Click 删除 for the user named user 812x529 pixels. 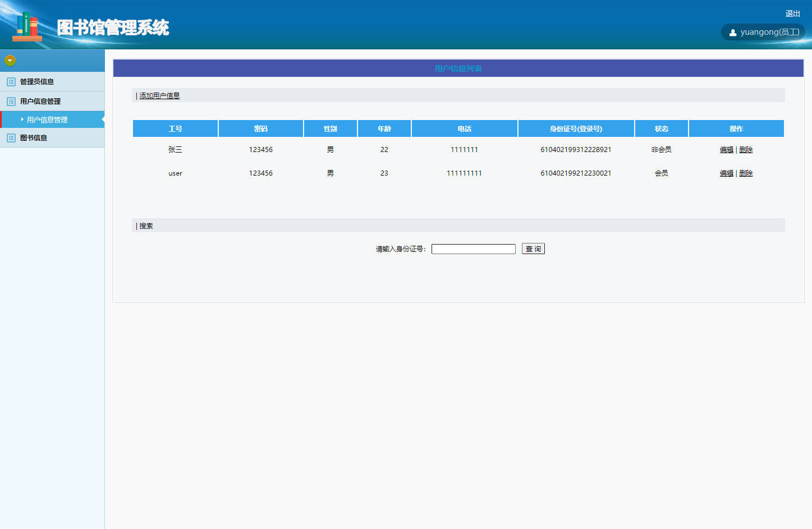(x=746, y=173)
